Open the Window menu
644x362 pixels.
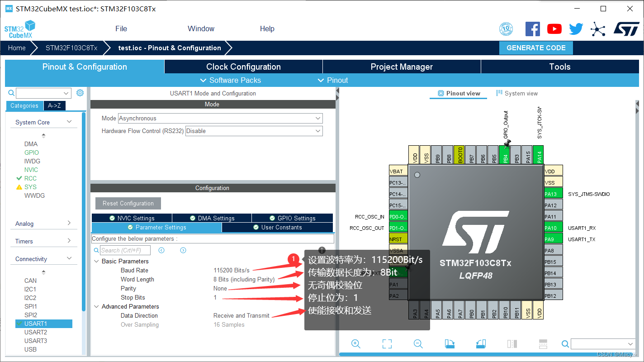[x=201, y=29]
